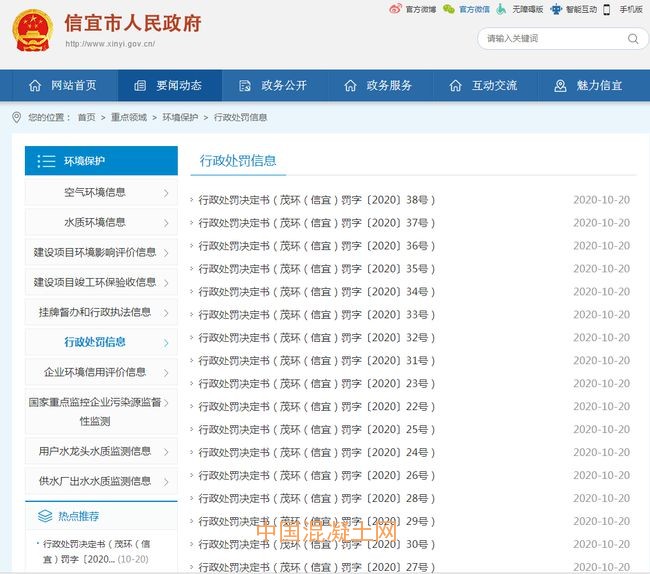This screenshot has height=574, width=650.
Task: Select 挂牌督办和行政执法信息 in the sidebar
Action: tap(95, 312)
